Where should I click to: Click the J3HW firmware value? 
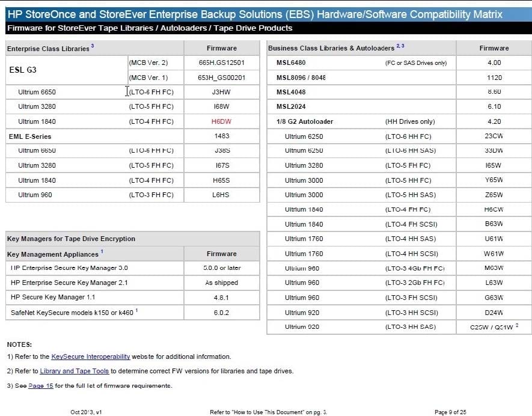click(x=221, y=92)
